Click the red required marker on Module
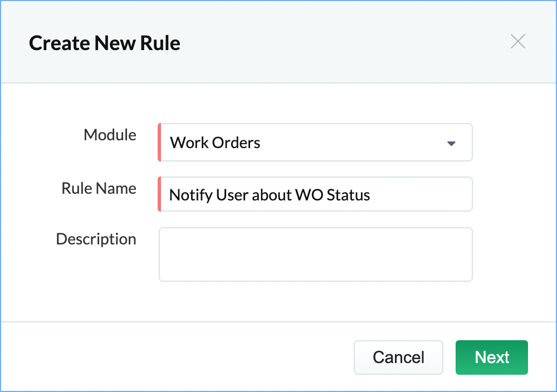557x392 pixels. pos(160,143)
